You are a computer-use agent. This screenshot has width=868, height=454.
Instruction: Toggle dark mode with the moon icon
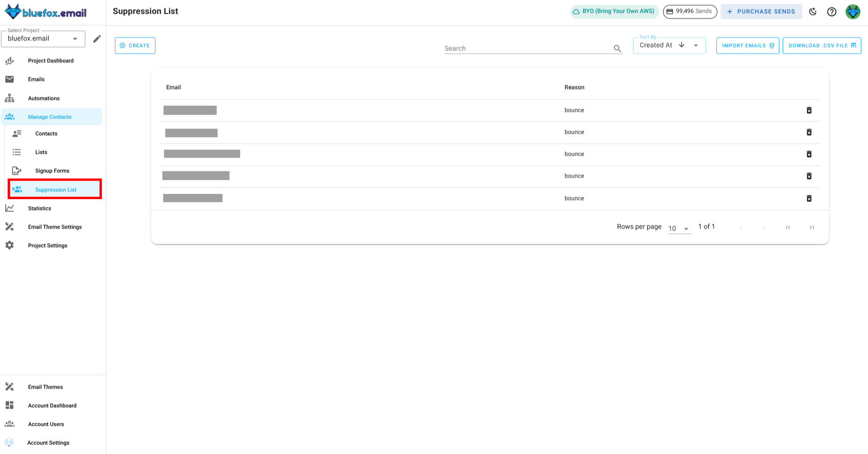(813, 11)
